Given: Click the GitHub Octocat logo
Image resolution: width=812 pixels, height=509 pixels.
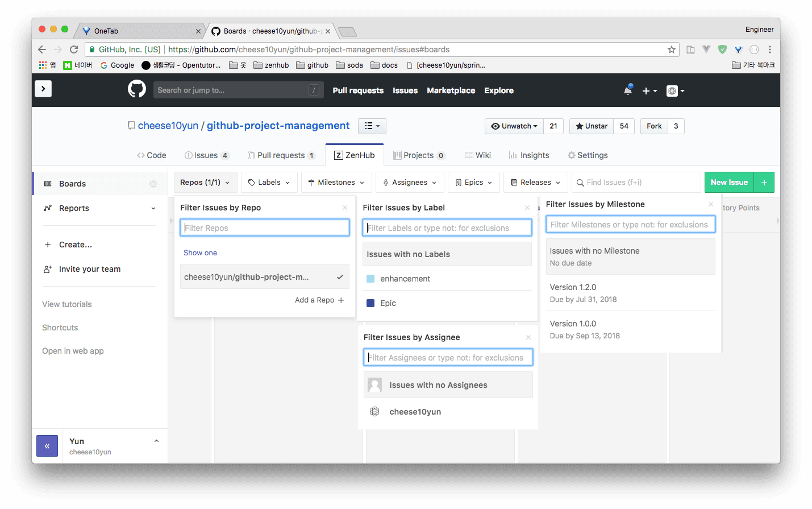Looking at the screenshot, I should pyautogui.click(x=136, y=89).
